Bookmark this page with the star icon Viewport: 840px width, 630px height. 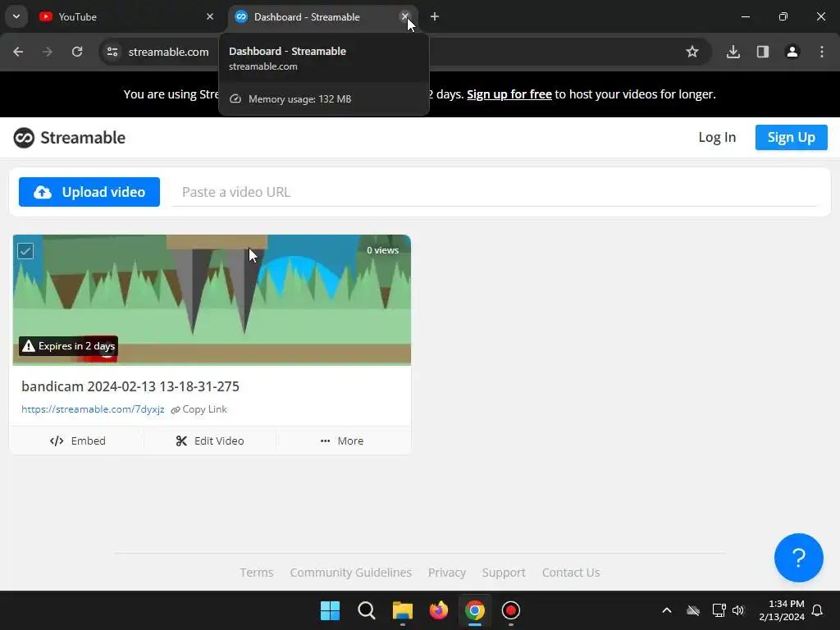(x=692, y=52)
